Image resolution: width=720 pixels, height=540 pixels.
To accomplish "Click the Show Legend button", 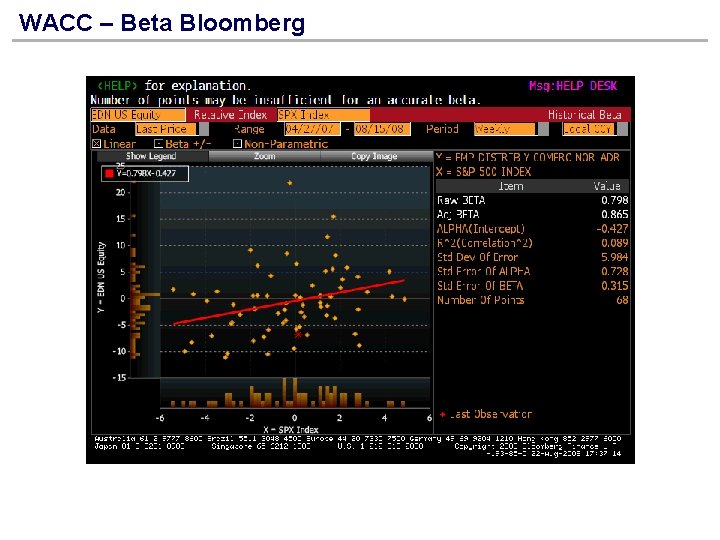I will 151,156.
